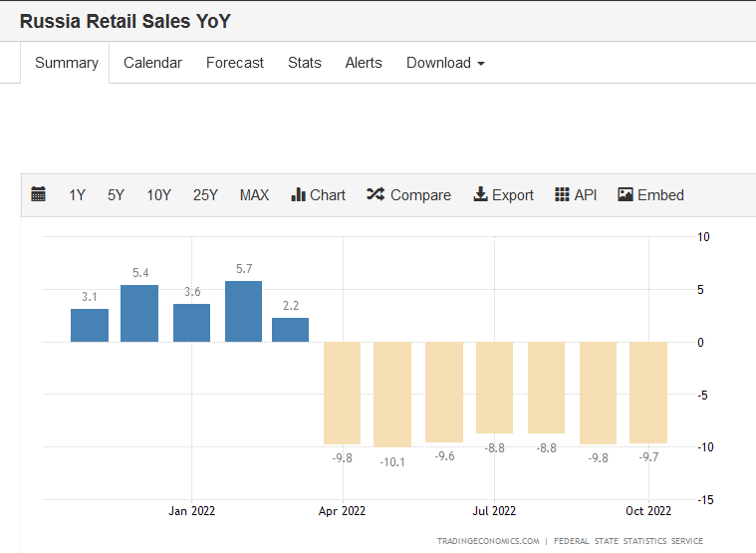
Task: Show MAX historical range
Action: pos(254,195)
